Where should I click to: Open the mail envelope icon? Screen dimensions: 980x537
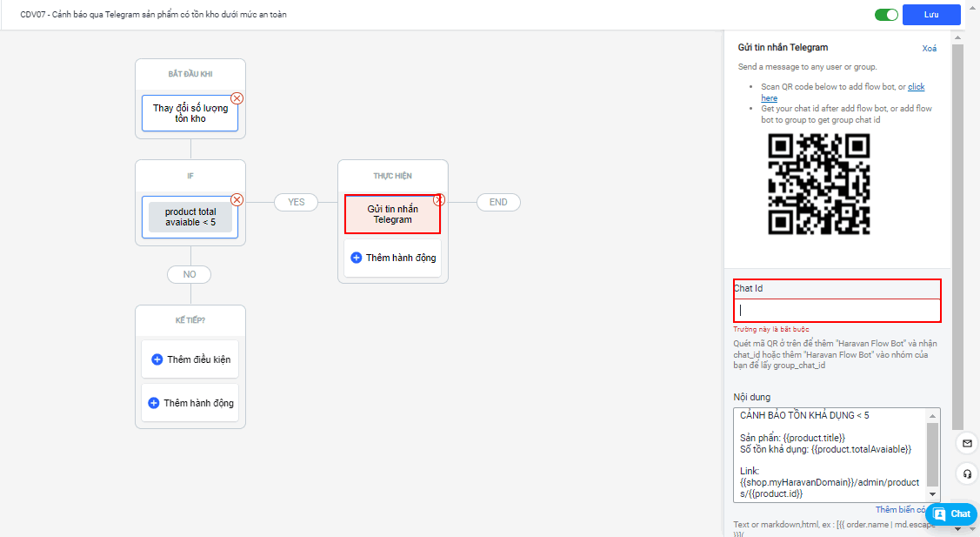tap(967, 444)
